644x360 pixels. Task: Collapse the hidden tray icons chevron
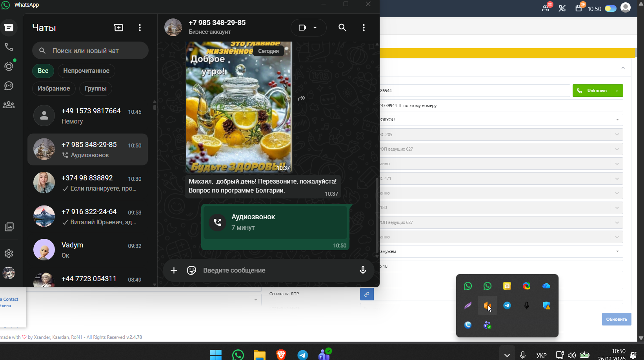pyautogui.click(x=507, y=355)
